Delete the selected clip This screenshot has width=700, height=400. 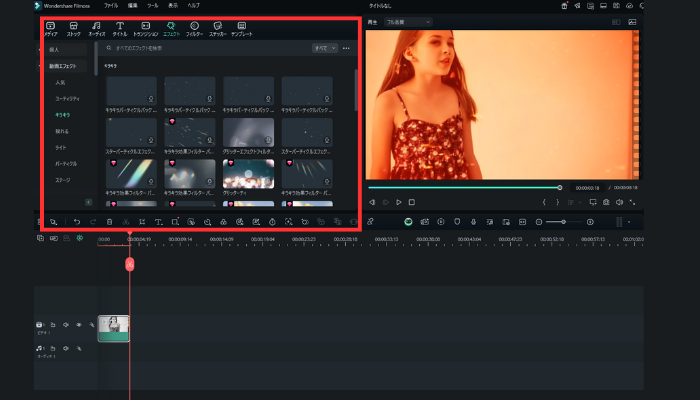[109, 221]
